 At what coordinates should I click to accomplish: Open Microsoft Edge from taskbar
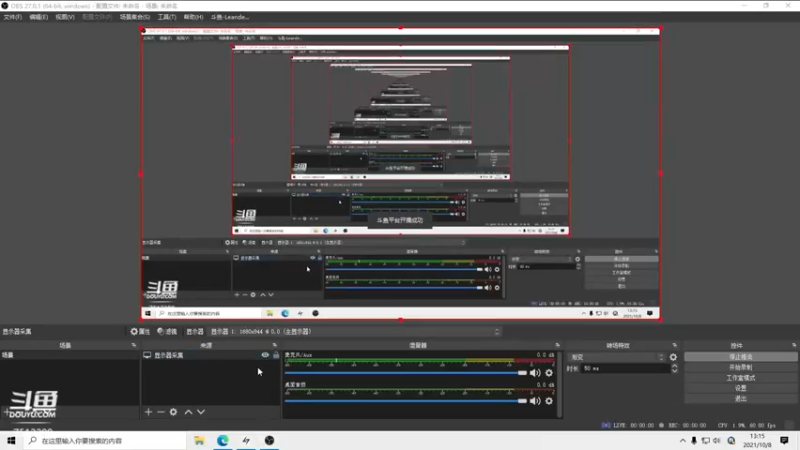point(222,440)
